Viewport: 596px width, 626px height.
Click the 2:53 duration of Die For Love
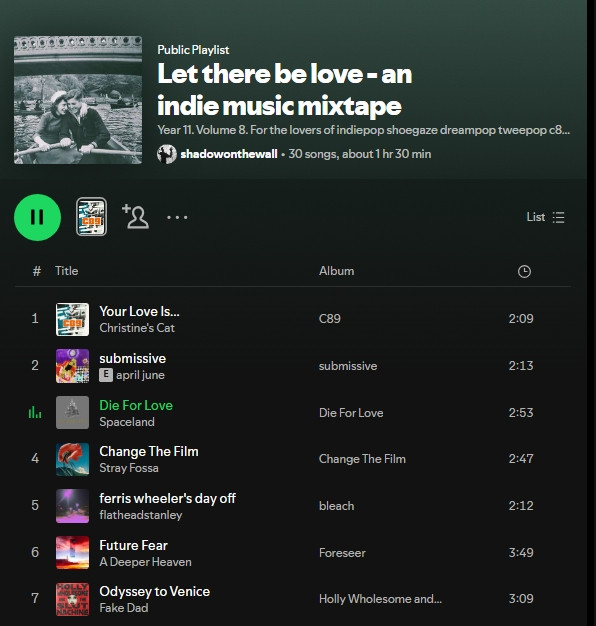pos(521,412)
